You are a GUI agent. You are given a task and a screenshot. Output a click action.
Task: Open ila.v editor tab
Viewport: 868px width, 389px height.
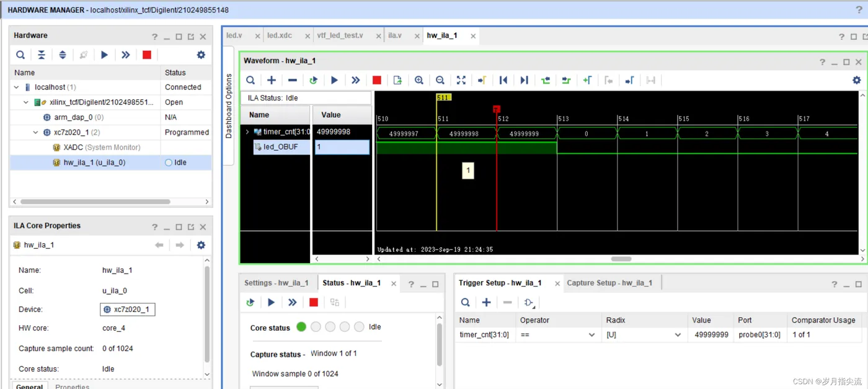(395, 36)
